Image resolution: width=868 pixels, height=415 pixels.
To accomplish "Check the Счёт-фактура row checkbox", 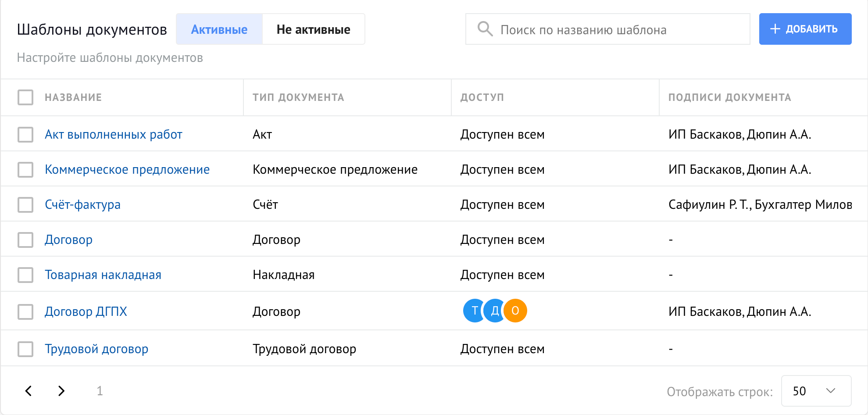I will 25,204.
